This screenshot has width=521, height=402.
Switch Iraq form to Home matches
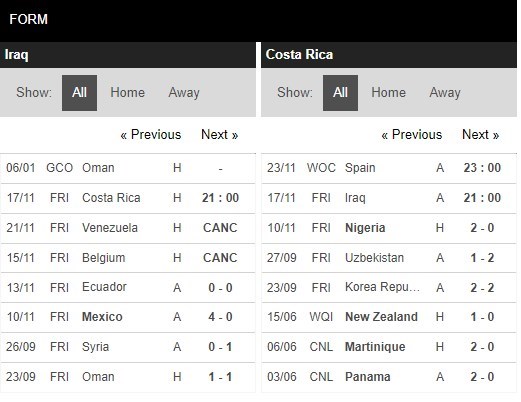click(x=127, y=93)
